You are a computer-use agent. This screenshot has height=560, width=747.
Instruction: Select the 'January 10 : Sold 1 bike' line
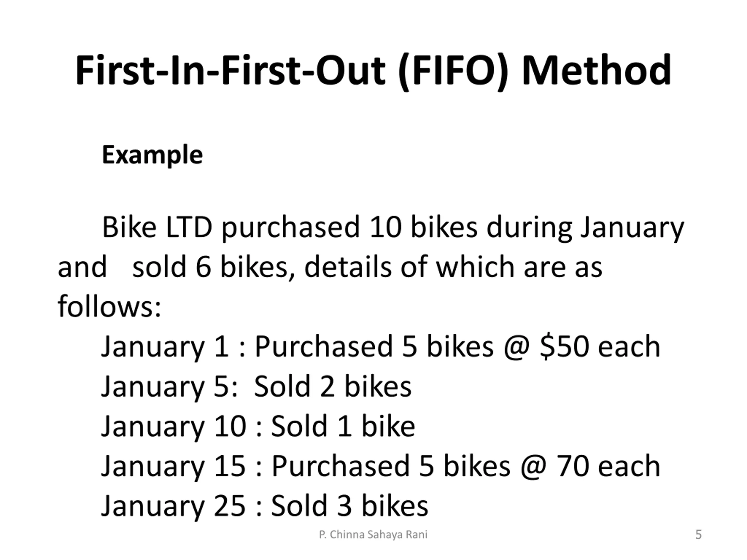pyautogui.click(x=258, y=427)
